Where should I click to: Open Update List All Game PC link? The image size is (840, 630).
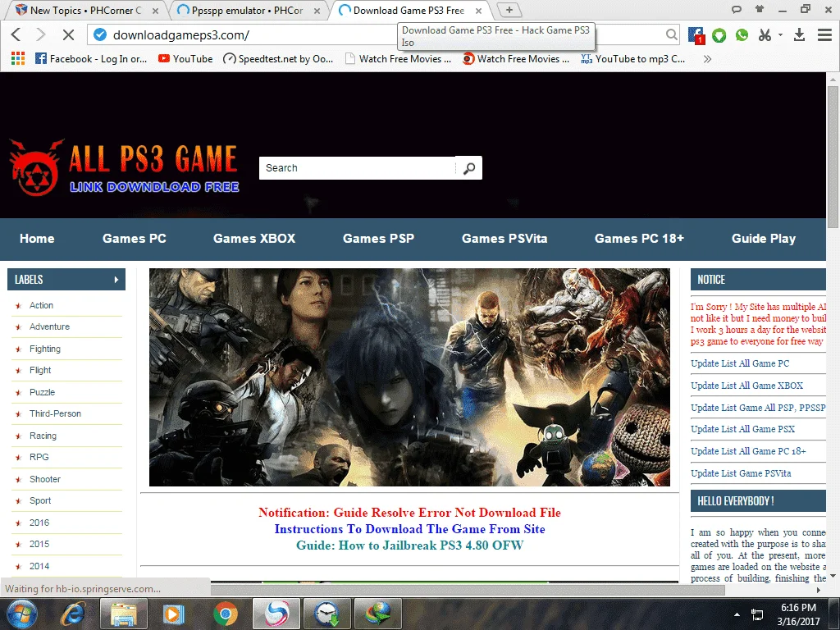click(x=740, y=363)
